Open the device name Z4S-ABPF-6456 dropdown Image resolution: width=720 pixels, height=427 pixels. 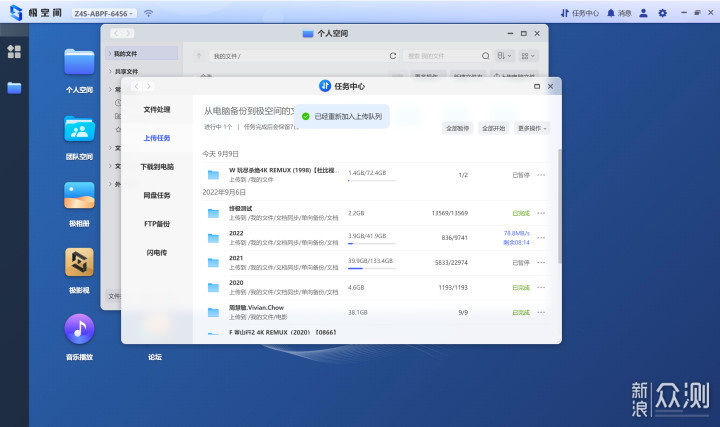click(104, 14)
